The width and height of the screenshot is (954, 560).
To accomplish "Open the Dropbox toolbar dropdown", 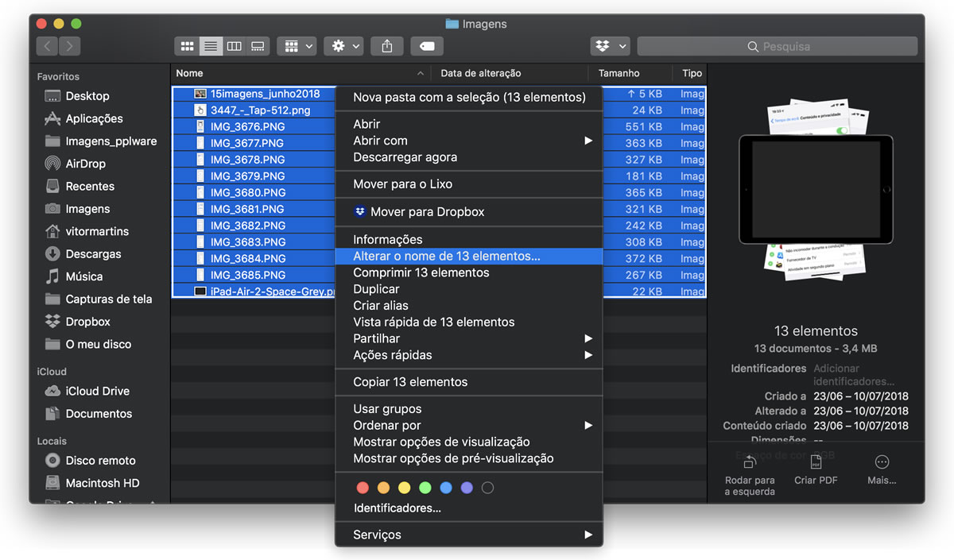I will (x=610, y=46).
